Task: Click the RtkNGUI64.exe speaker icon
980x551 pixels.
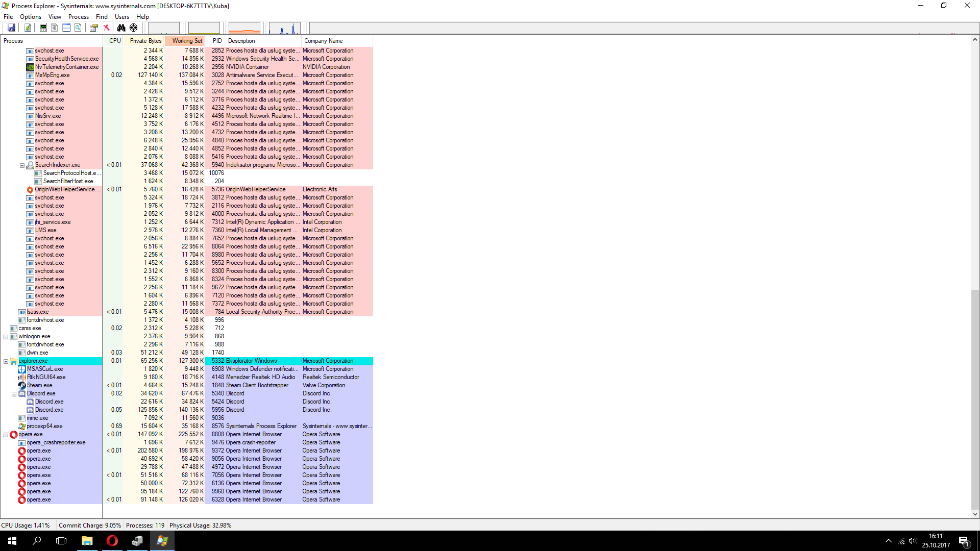Action: (22, 378)
